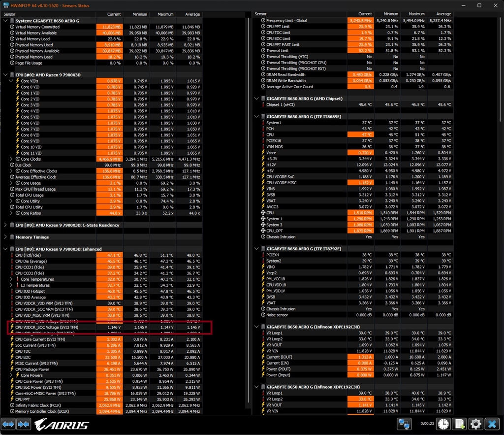Expand the Memory Timings group
The width and height of the screenshot is (504, 435).
point(5,237)
